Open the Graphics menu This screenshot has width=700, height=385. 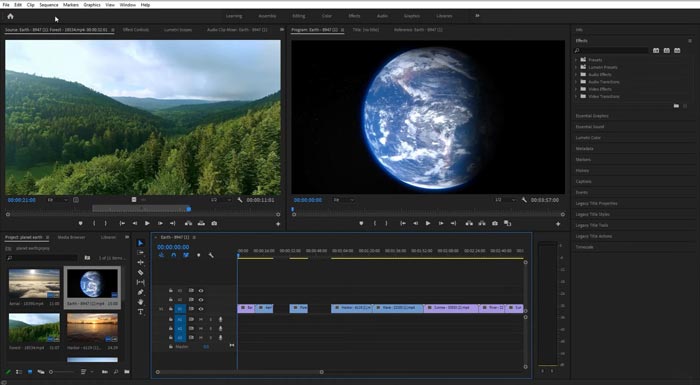pyautogui.click(x=92, y=4)
